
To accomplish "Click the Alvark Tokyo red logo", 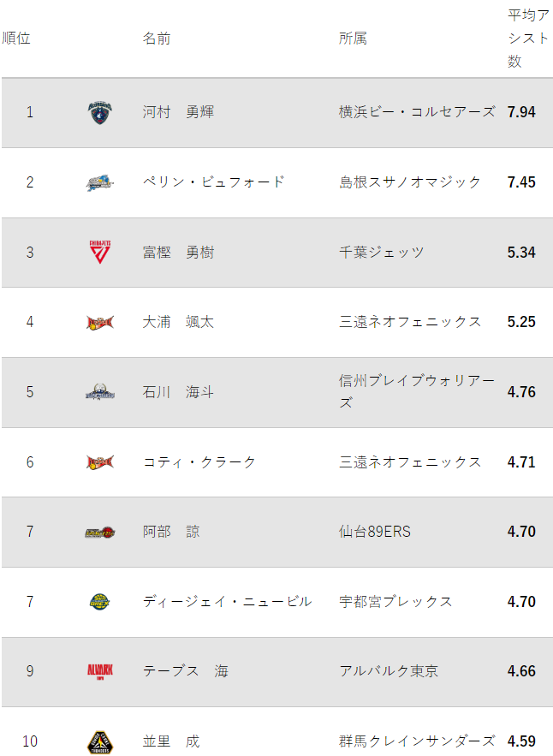I will coord(100,671).
